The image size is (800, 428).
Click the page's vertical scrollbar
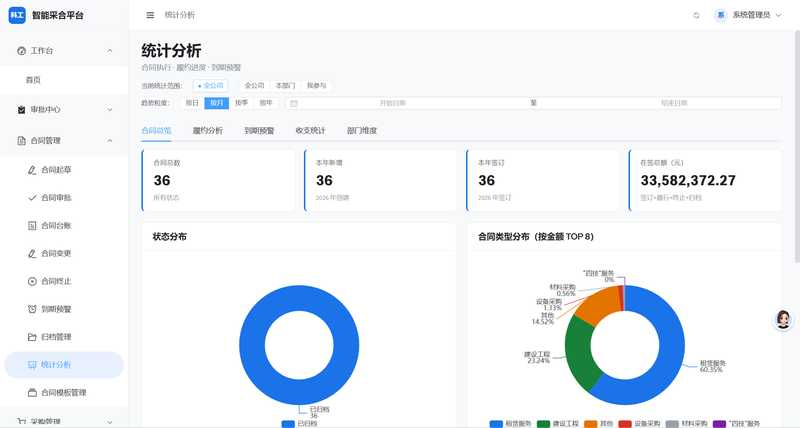click(797, 147)
